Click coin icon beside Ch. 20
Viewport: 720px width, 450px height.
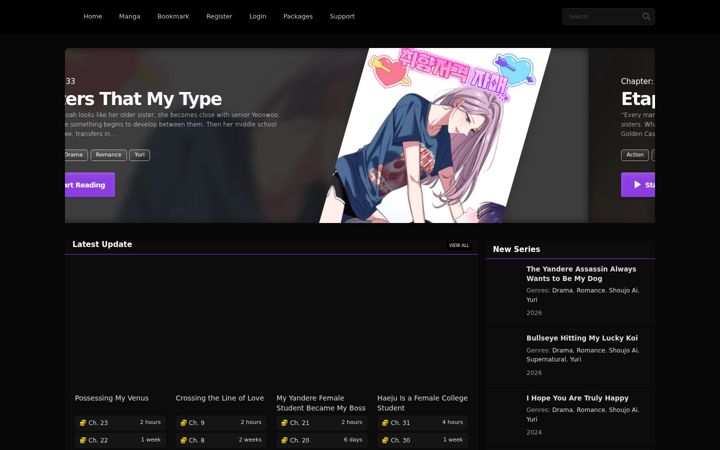pyautogui.click(x=284, y=440)
